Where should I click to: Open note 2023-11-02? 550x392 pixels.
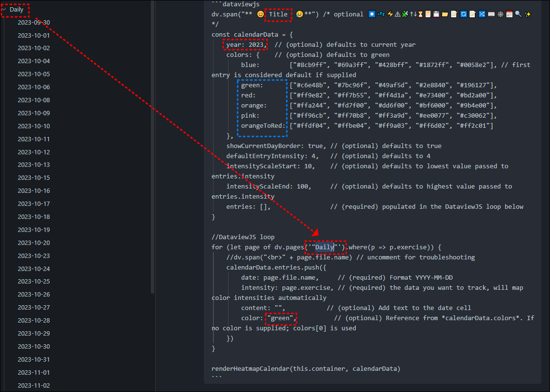pyautogui.click(x=34, y=385)
